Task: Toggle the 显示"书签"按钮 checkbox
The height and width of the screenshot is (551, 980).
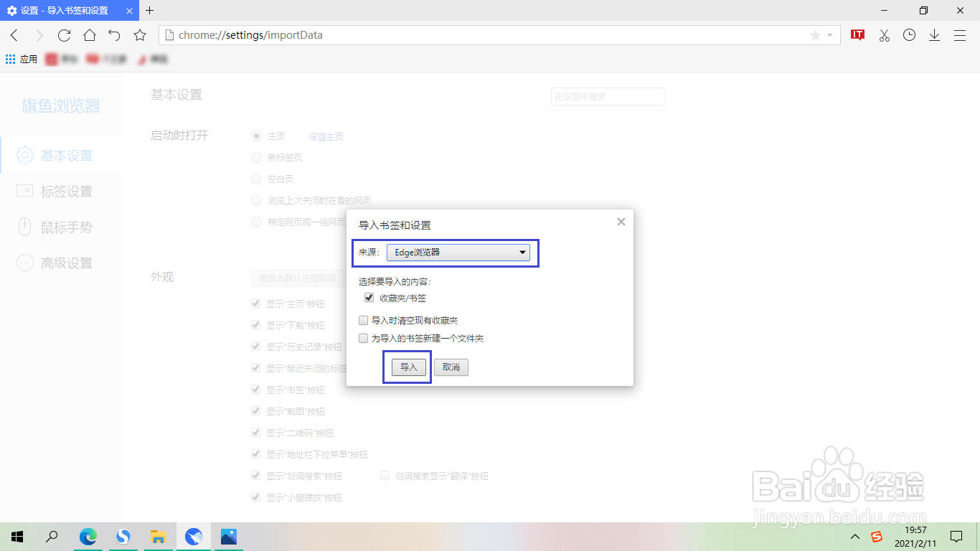Action: (x=255, y=390)
